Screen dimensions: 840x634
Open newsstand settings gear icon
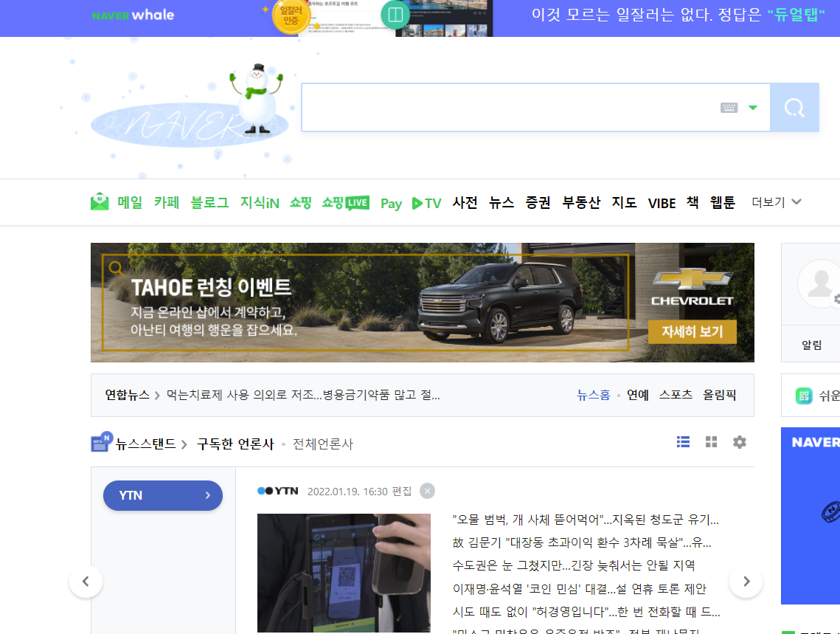point(739,442)
